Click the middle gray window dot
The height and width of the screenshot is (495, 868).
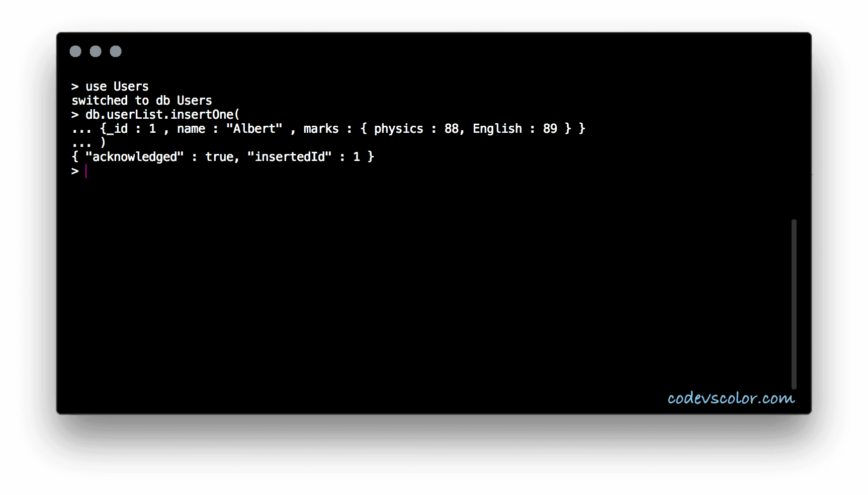(96, 51)
